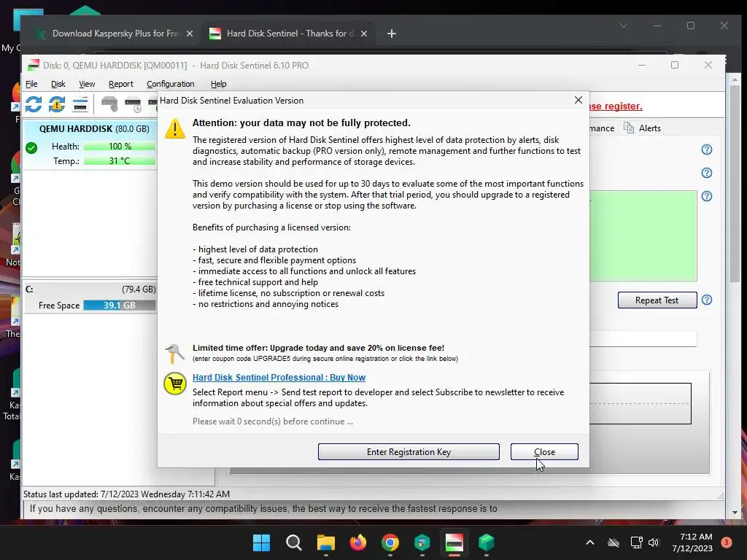Click the scrollbar down arrow at bottom right
Screen dimensions: 747x560
point(735,513)
